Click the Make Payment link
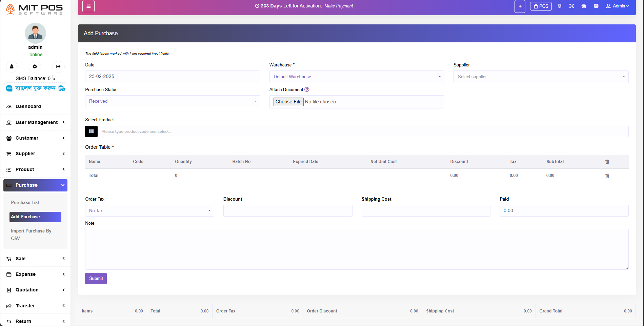This screenshot has height=326, width=644. (x=338, y=6)
